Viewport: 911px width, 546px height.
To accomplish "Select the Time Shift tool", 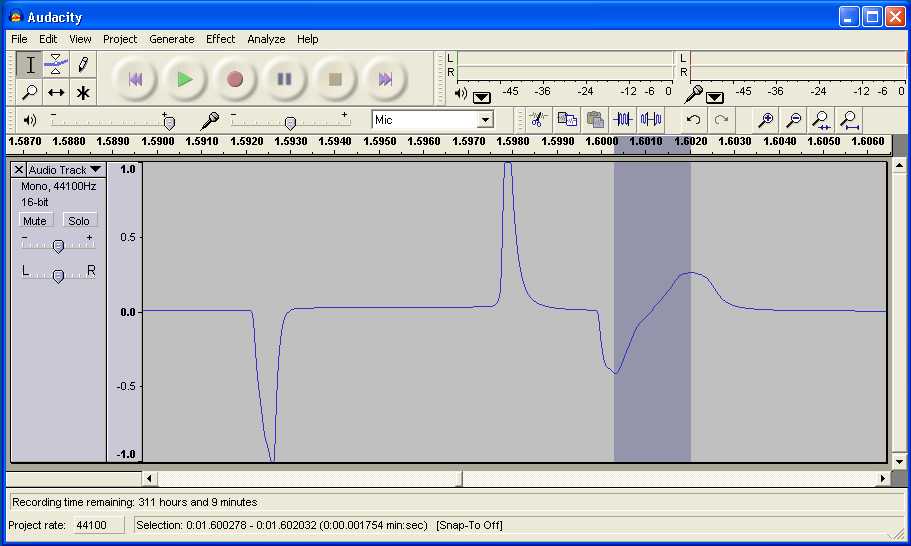I will click(x=56, y=92).
